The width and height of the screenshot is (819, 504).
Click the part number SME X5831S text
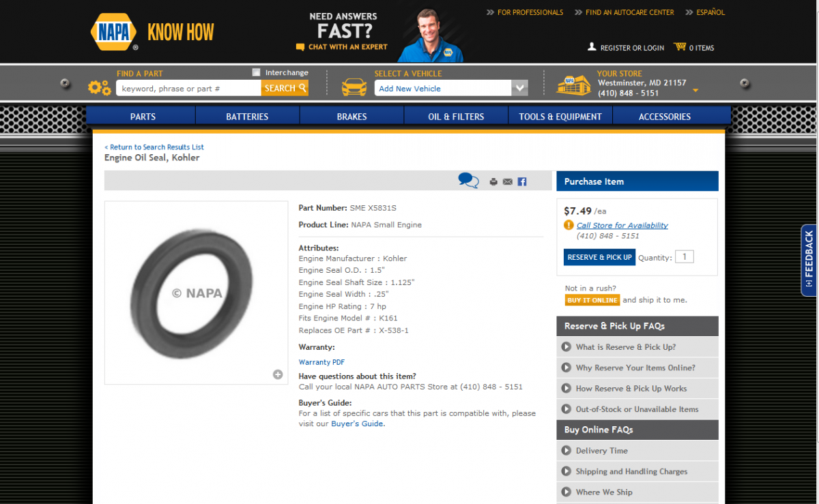click(373, 207)
